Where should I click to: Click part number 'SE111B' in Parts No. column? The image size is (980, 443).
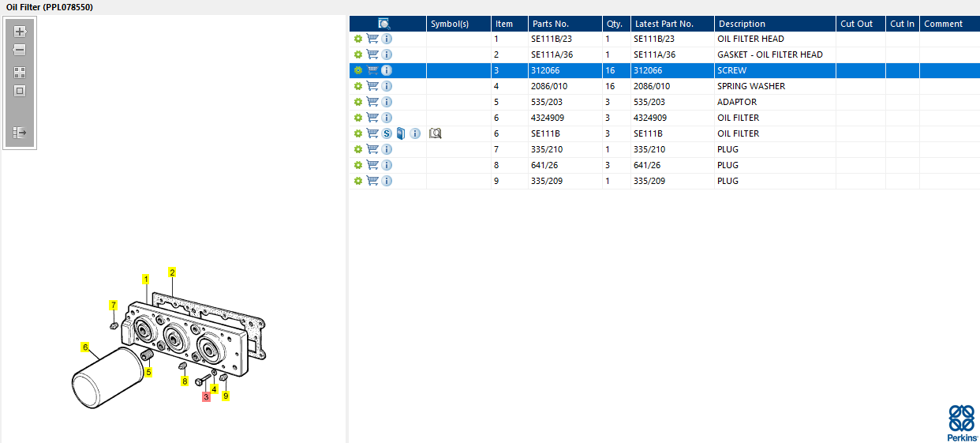click(546, 133)
